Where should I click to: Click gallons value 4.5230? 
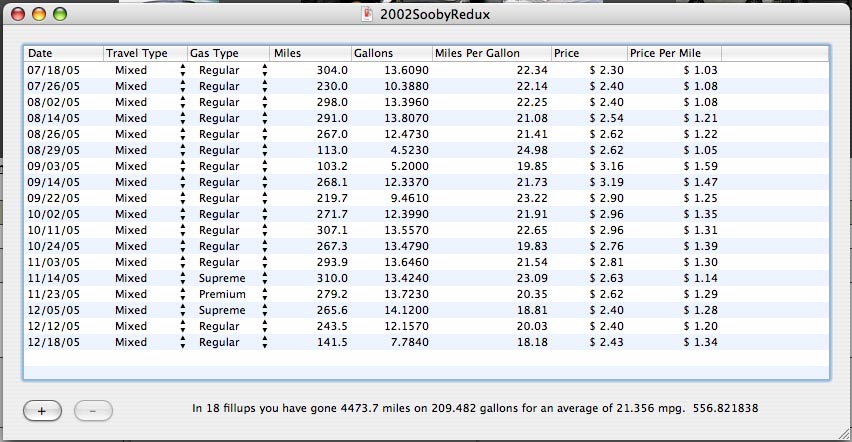coord(409,150)
